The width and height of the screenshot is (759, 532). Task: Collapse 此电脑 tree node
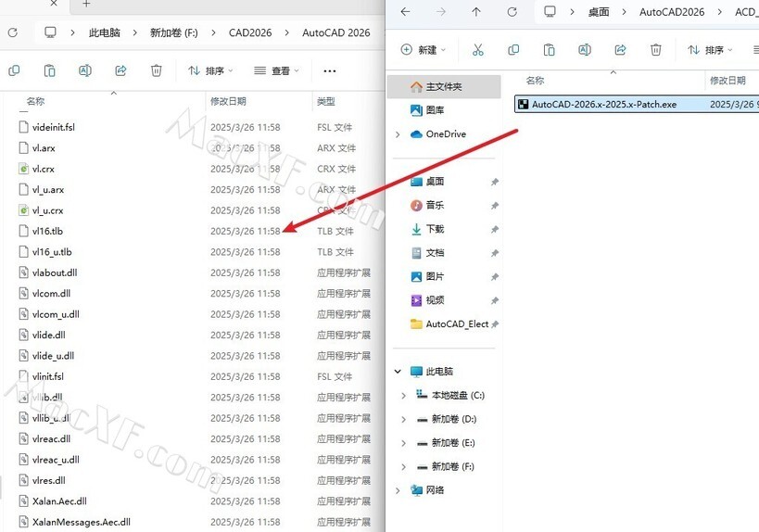coord(398,372)
